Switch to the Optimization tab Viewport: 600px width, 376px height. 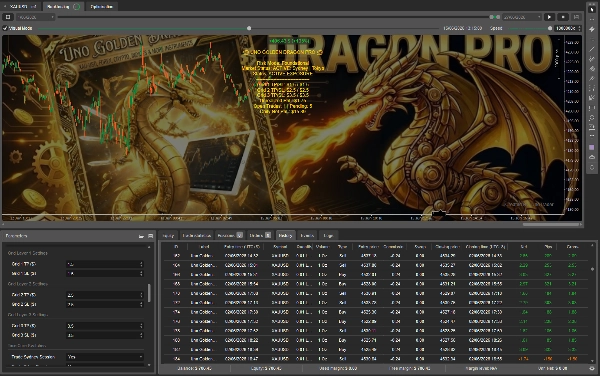pos(101,7)
